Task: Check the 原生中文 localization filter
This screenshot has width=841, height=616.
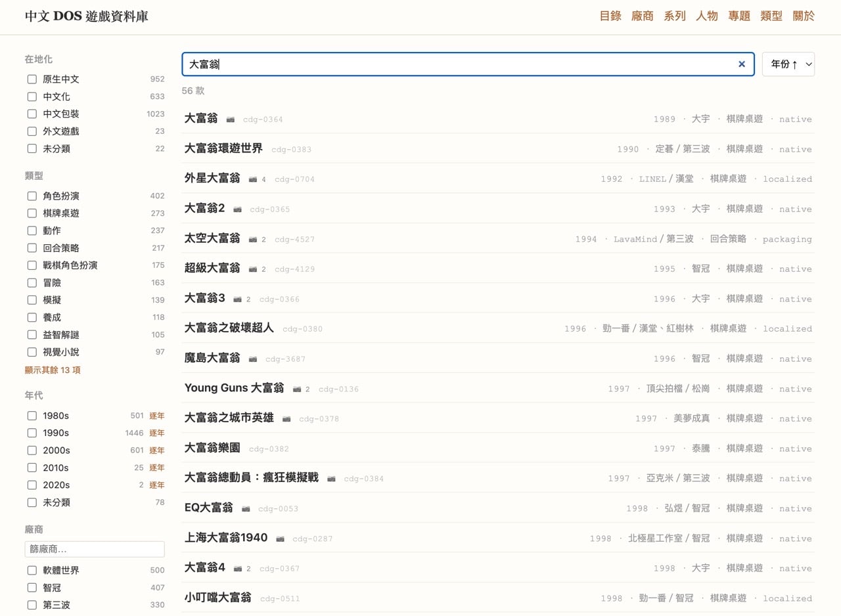Action: click(32, 79)
